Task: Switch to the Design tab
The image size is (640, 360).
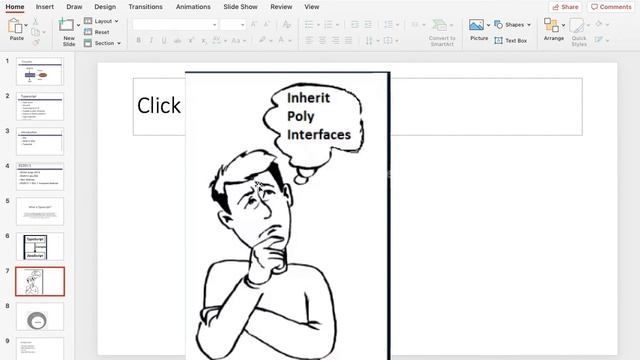Action: [x=105, y=7]
